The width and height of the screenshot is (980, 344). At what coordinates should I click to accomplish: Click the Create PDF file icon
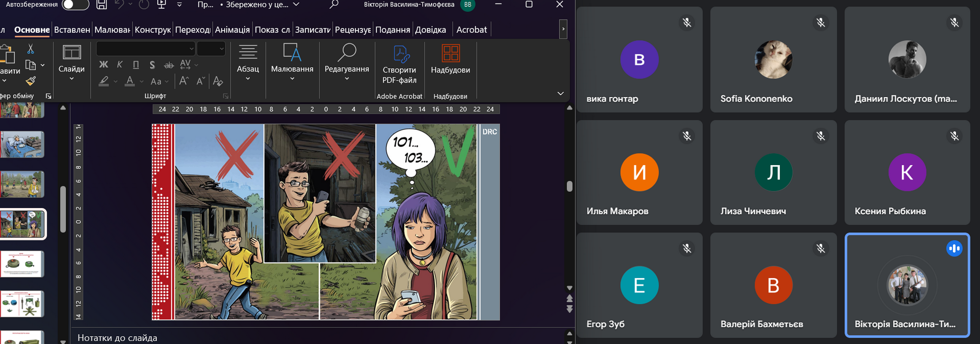[x=399, y=63]
